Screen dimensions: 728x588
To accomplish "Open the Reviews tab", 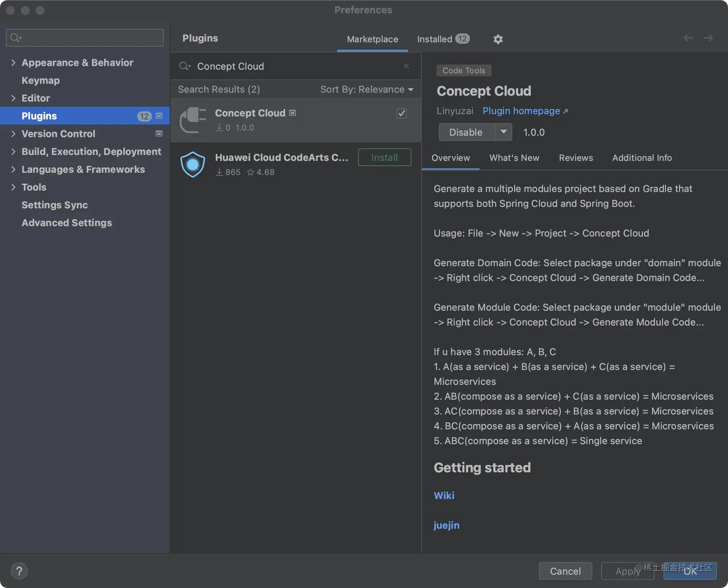I will [x=576, y=158].
